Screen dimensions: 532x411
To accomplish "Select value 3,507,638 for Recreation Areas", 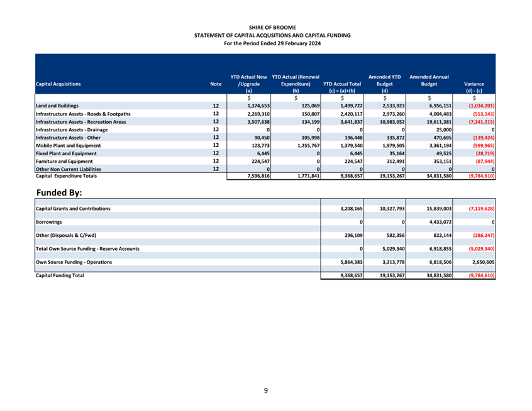I will pos(258,122).
